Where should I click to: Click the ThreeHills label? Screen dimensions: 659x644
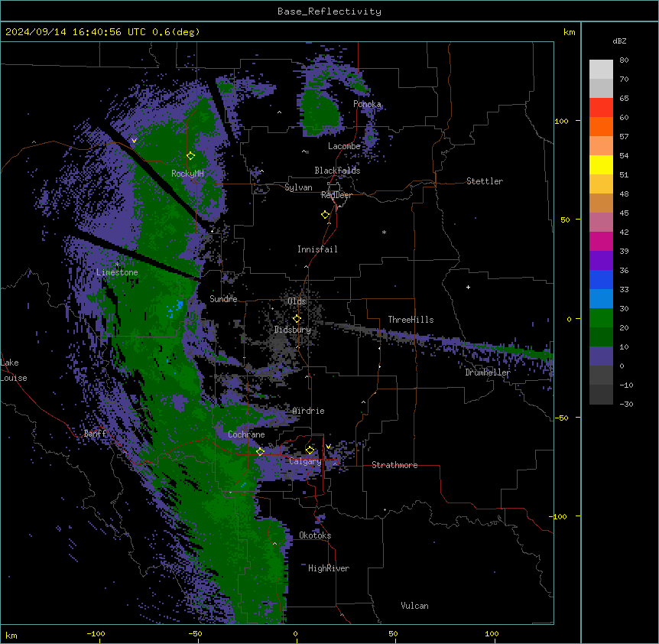coord(411,320)
